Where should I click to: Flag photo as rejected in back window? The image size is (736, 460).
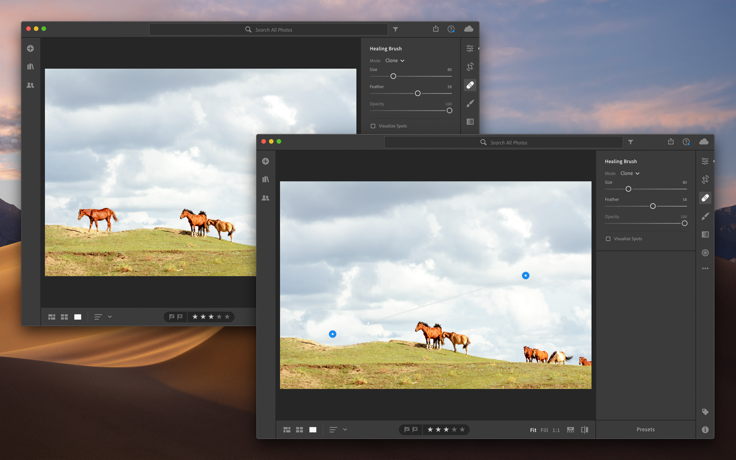point(179,317)
